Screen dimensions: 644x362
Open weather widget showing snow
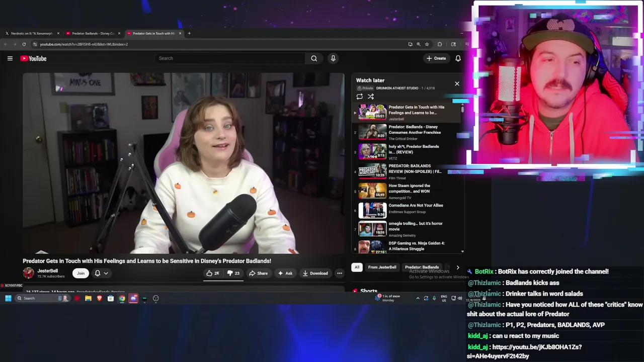tap(388, 298)
